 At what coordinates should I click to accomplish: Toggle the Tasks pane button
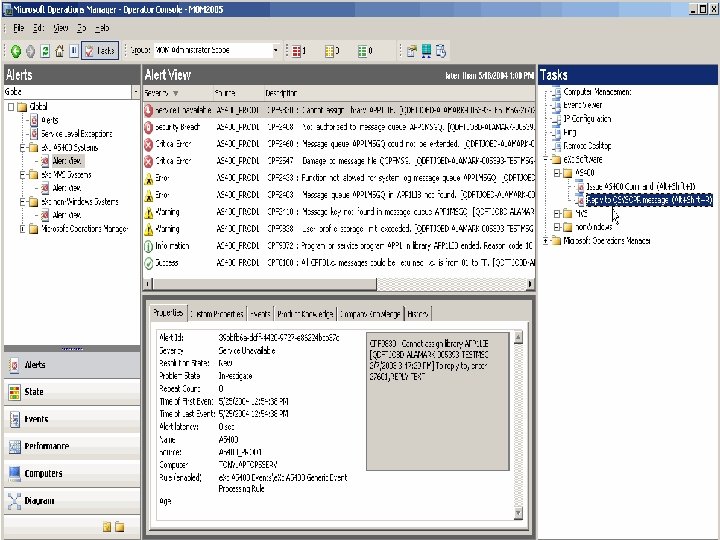click(100, 51)
